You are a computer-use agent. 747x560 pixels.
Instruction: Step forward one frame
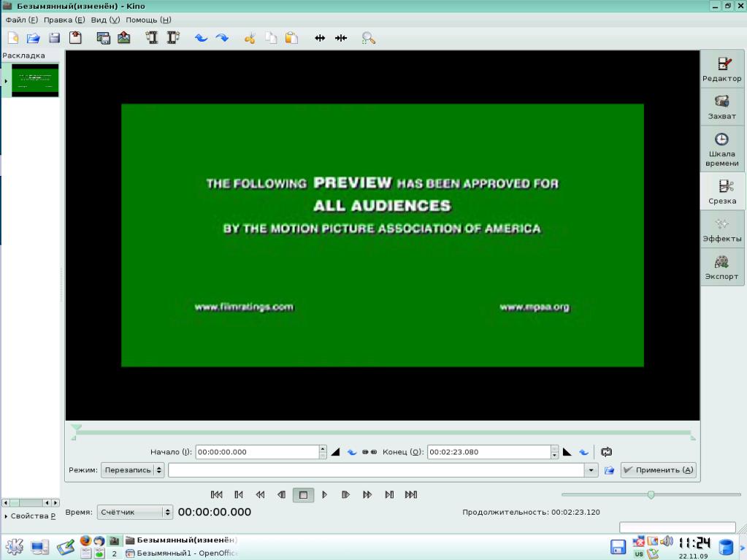346,495
